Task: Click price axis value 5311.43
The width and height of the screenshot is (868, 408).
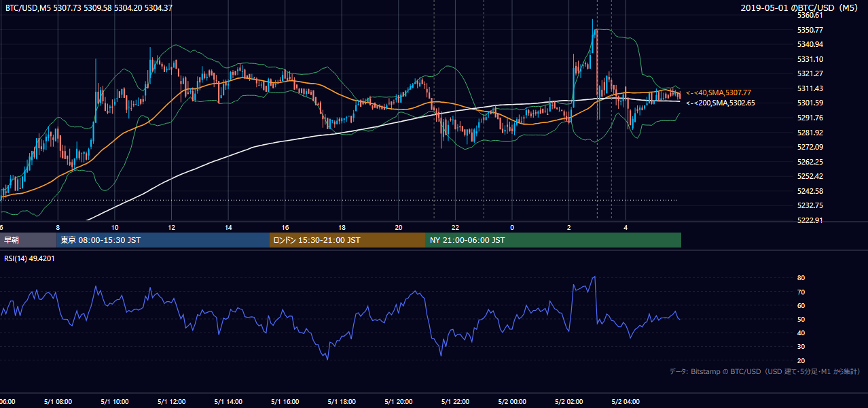Action: tap(811, 88)
